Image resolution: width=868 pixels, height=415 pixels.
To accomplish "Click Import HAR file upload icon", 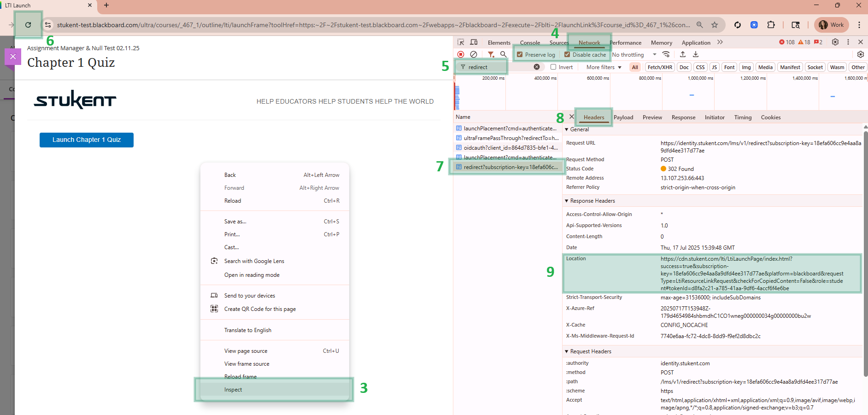I will [683, 54].
